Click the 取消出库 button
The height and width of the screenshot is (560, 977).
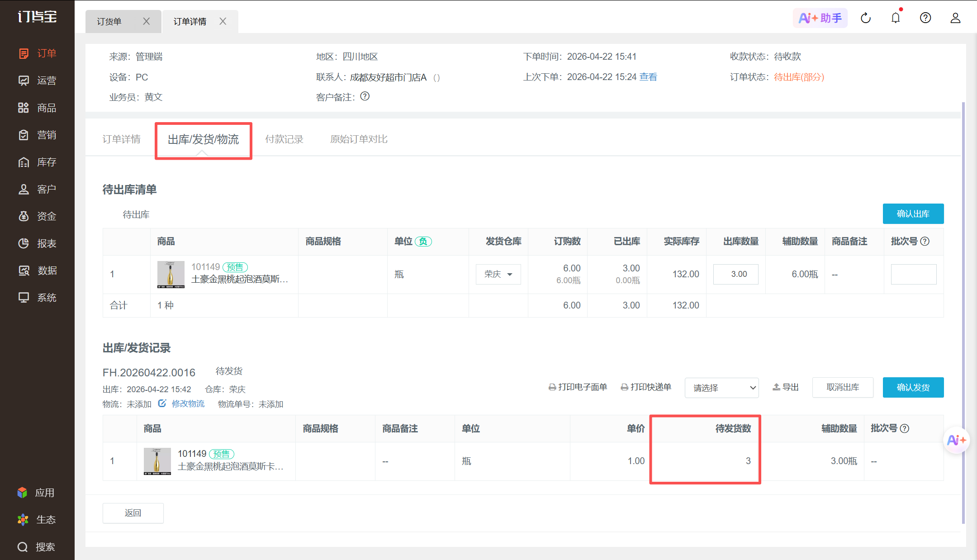[843, 387]
